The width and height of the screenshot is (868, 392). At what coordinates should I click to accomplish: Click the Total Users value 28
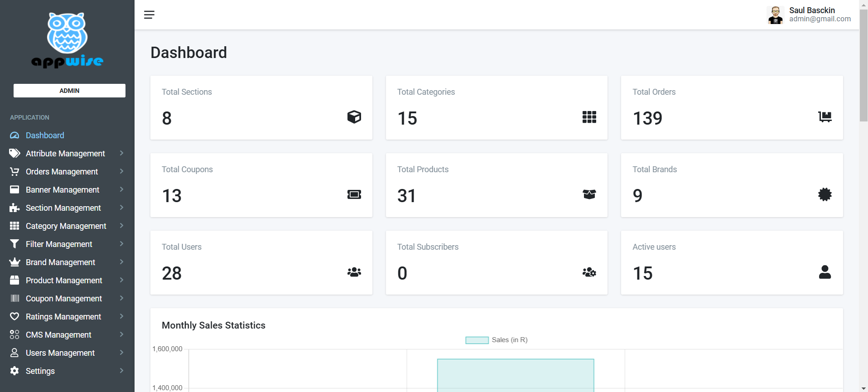coord(172,273)
